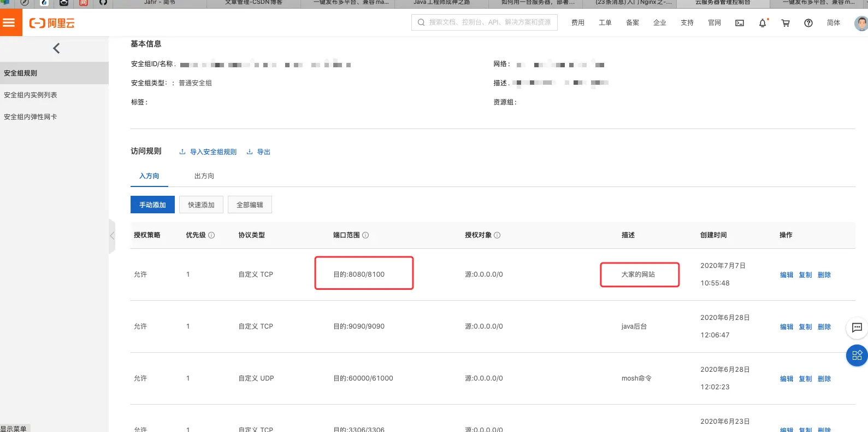Click the 导出 export link
Image resolution: width=868 pixels, height=432 pixels.
(258, 152)
